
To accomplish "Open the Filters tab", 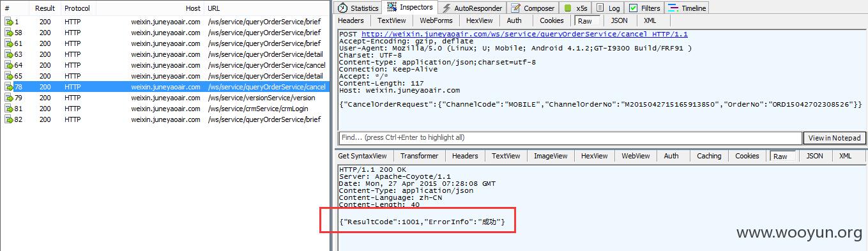I will click(x=644, y=8).
